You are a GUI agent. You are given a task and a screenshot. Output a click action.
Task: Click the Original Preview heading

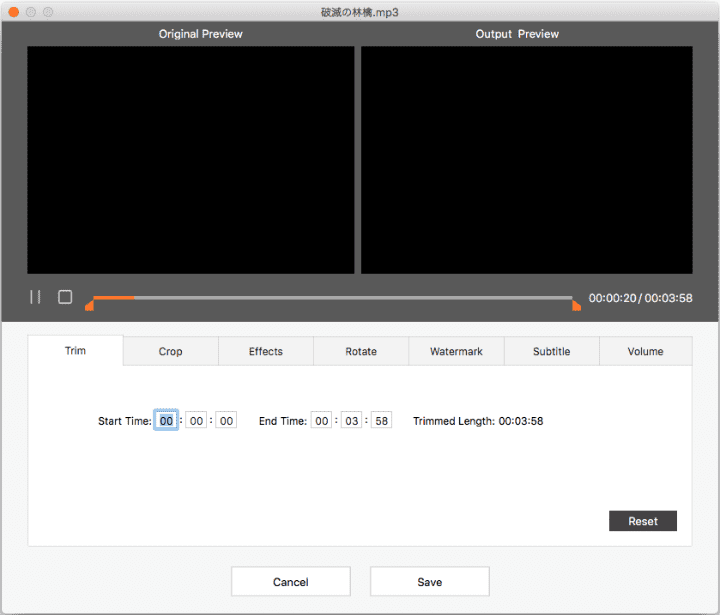(x=200, y=34)
